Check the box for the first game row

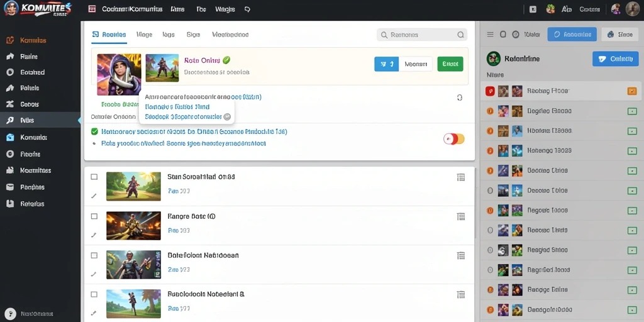tap(94, 177)
